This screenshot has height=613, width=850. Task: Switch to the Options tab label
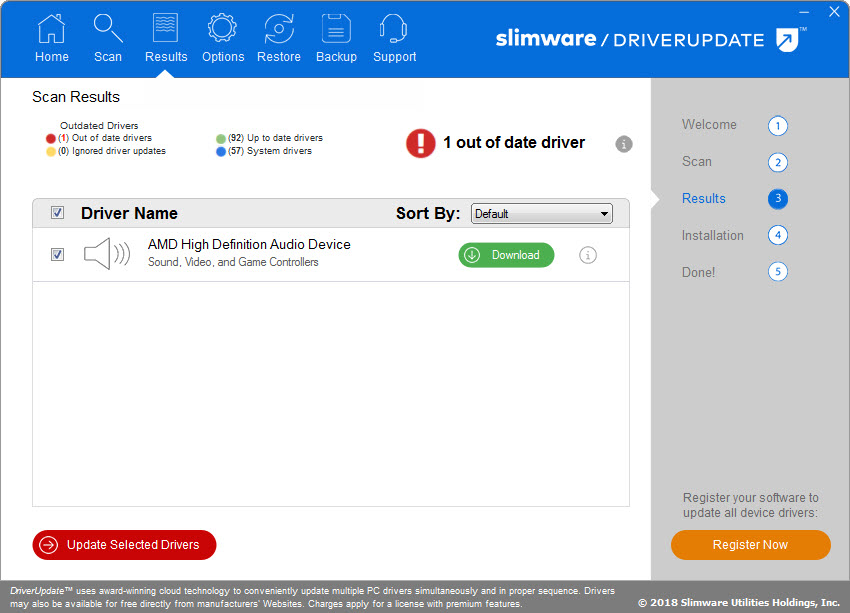click(x=223, y=57)
